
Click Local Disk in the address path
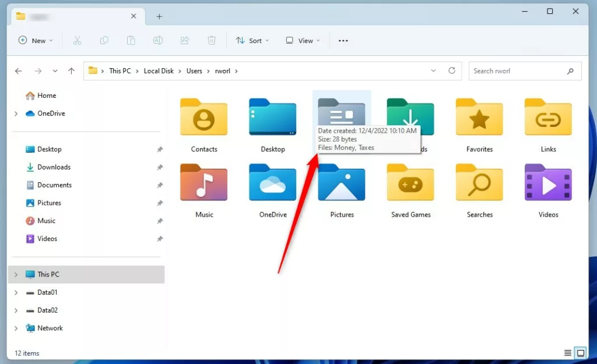pos(159,71)
